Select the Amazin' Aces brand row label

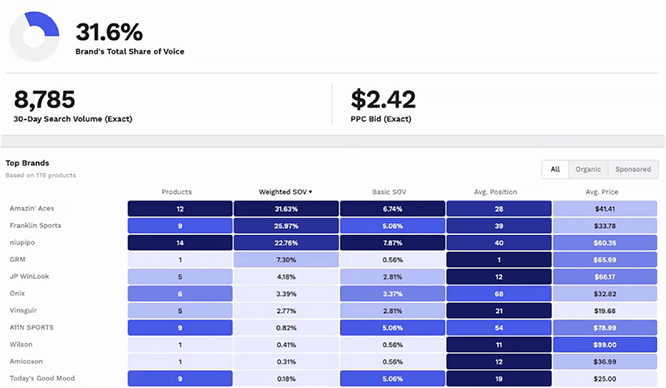(x=32, y=208)
